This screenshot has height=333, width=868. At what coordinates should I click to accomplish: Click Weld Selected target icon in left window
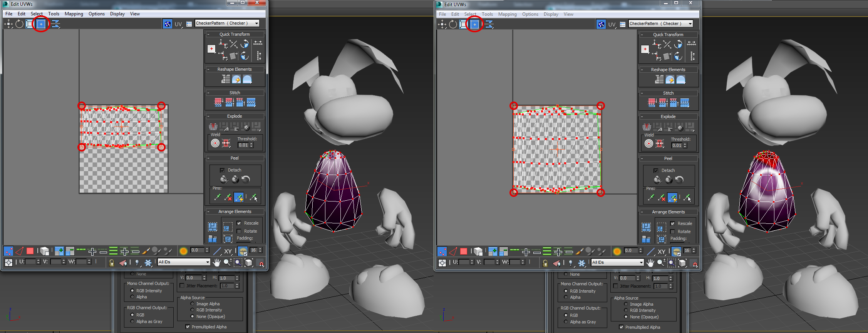click(215, 143)
